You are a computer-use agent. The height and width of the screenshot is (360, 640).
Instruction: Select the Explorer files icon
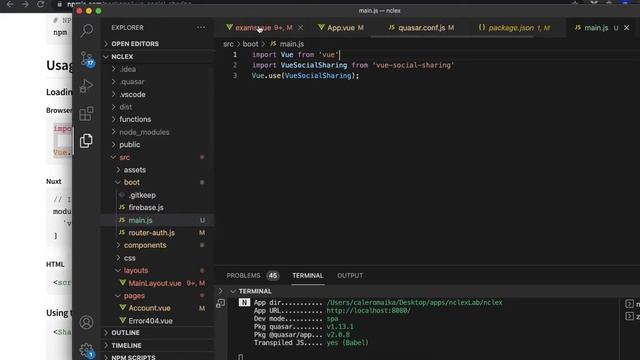coord(86,141)
